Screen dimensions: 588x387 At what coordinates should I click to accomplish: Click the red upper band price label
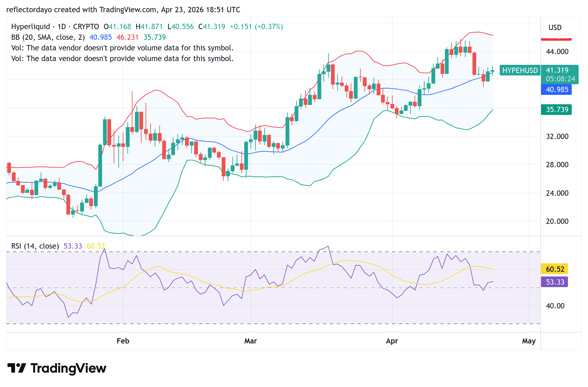pos(556,39)
